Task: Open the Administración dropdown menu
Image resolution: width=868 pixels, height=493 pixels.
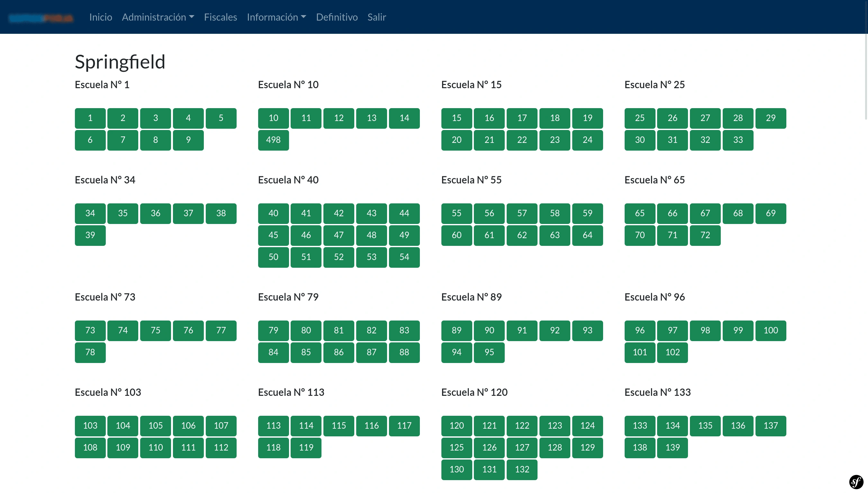Action: pyautogui.click(x=158, y=17)
